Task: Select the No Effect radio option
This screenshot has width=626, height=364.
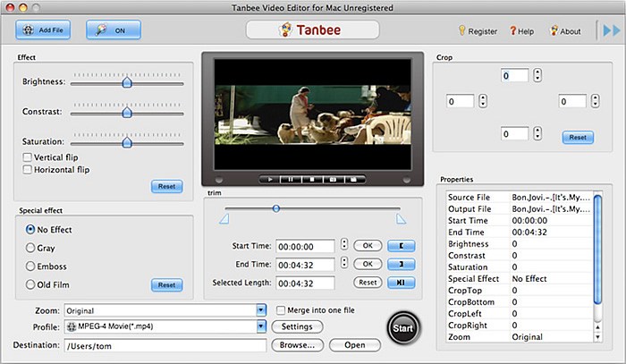Action: [x=30, y=230]
